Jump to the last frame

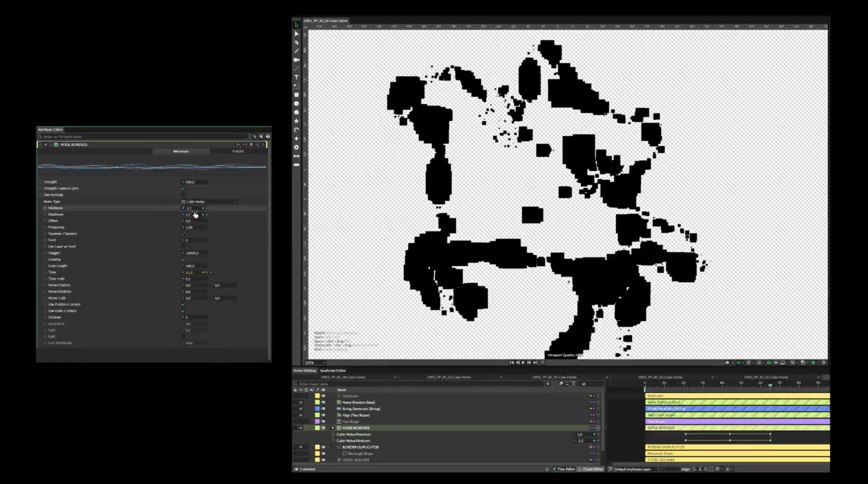pos(535,362)
